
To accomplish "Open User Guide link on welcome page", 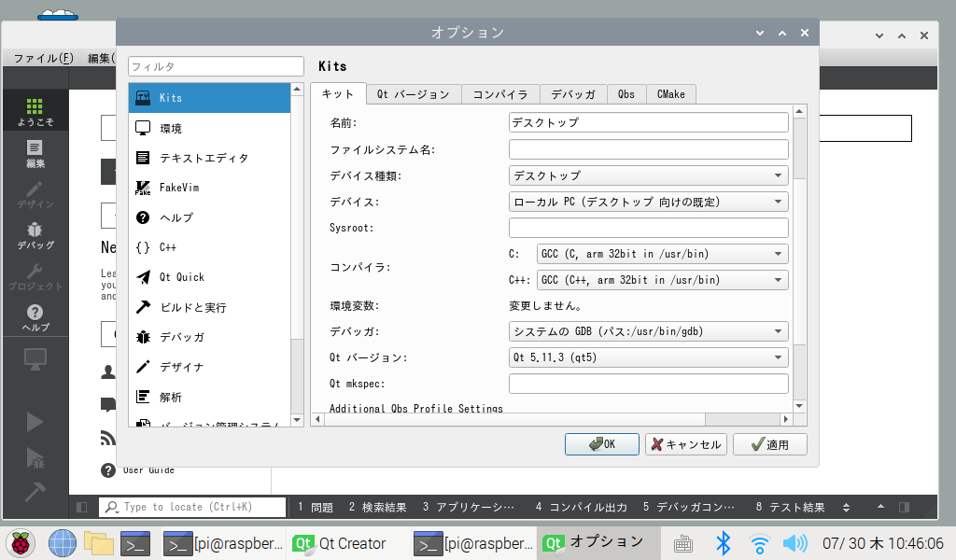I will 148,470.
